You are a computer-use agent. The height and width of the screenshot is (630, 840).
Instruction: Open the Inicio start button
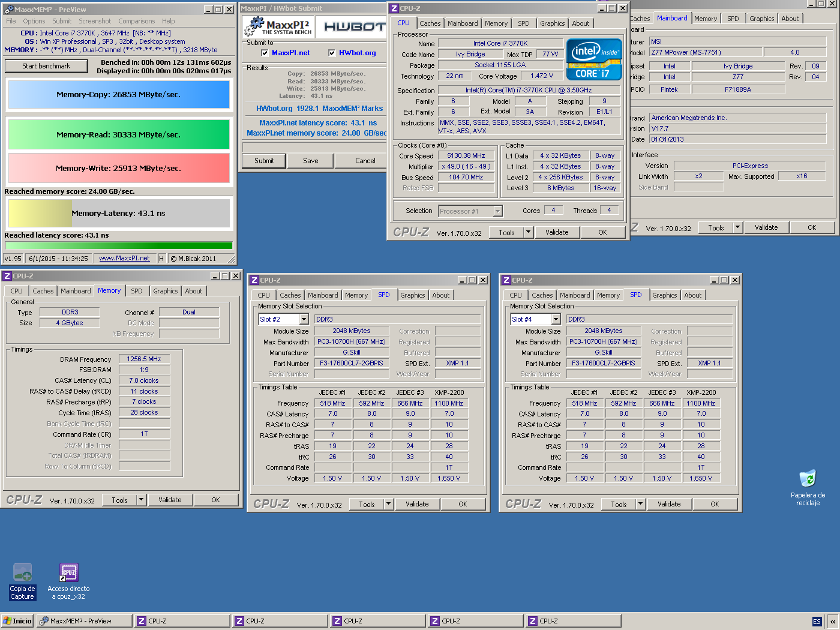tap(17, 621)
